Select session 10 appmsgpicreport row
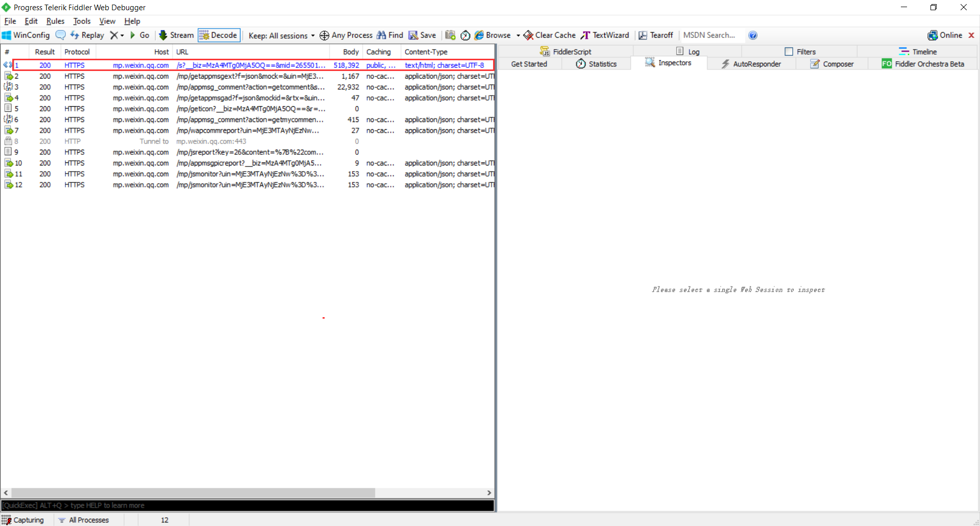This screenshot has width=980, height=526. point(248,163)
